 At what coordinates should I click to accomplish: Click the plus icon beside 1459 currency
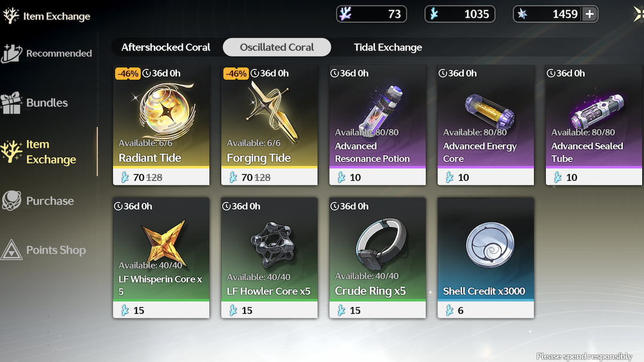point(590,14)
